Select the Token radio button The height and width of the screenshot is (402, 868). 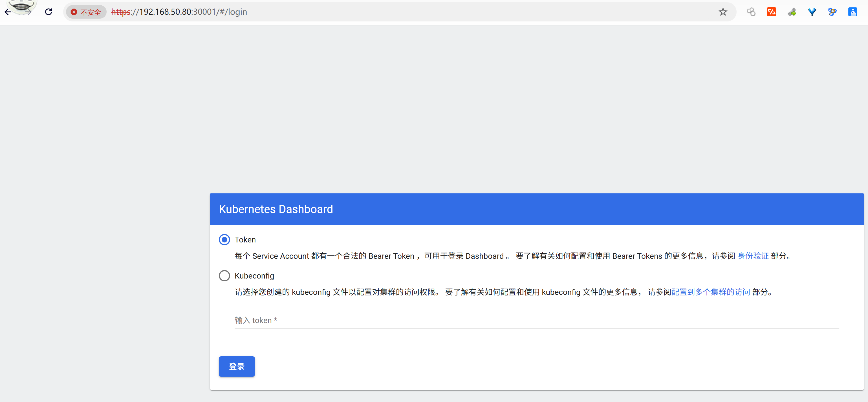coord(224,240)
